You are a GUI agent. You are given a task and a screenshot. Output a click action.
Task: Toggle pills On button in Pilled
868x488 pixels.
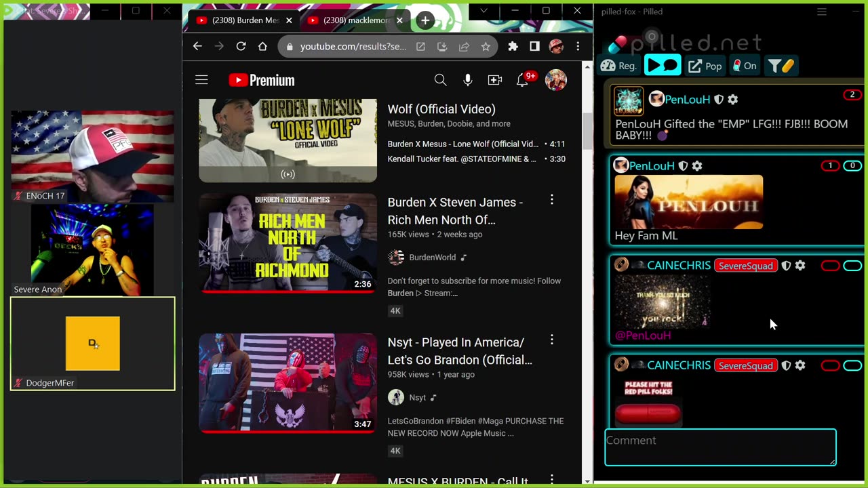744,66
